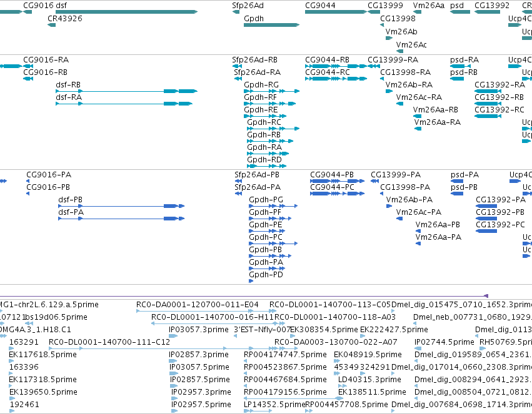Click the CG13992-RA transcript label
The image size is (532, 414).
[499, 85]
